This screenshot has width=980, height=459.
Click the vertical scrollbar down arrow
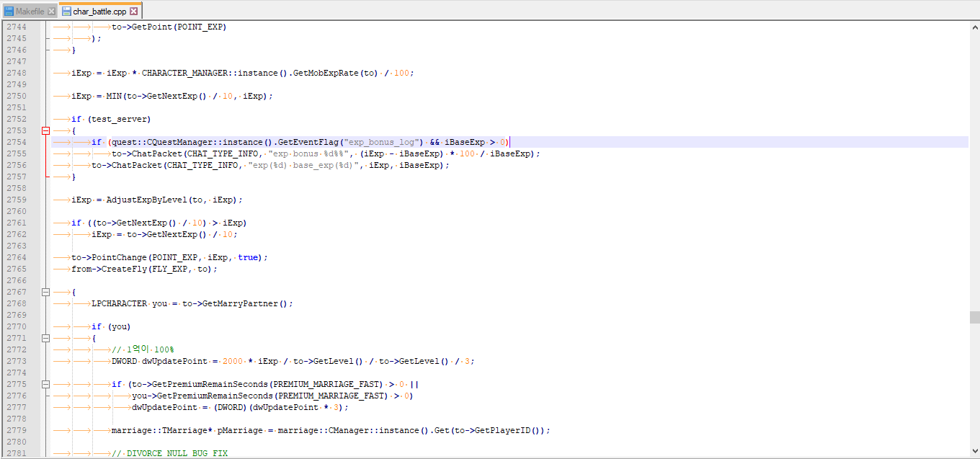point(974,453)
